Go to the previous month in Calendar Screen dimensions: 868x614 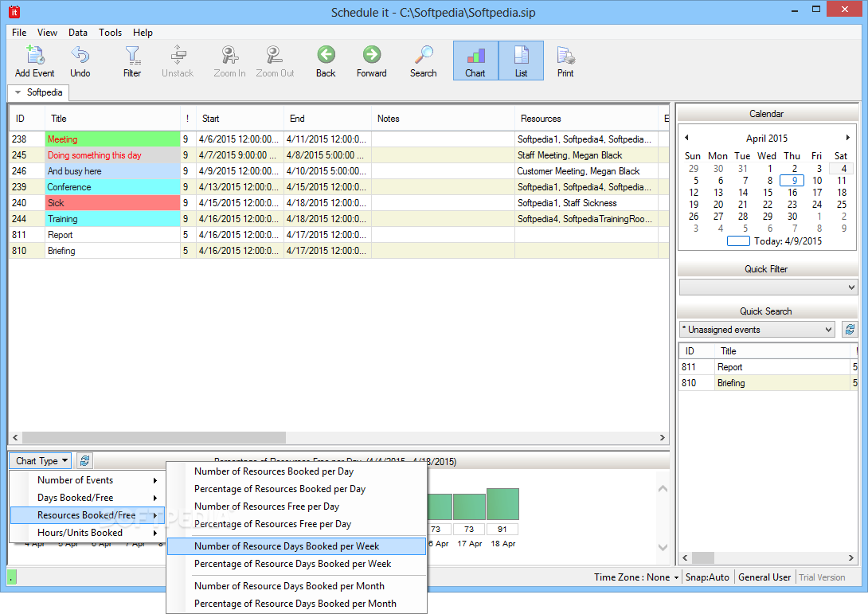pos(686,137)
